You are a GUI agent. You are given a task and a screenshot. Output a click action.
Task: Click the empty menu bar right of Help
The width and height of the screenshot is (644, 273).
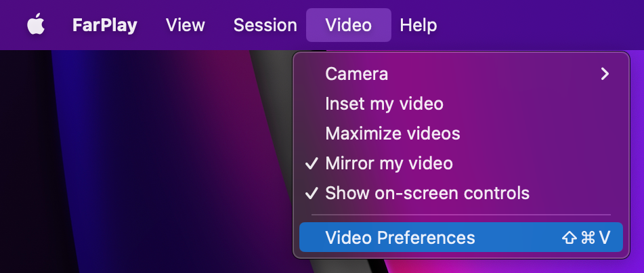(542, 26)
